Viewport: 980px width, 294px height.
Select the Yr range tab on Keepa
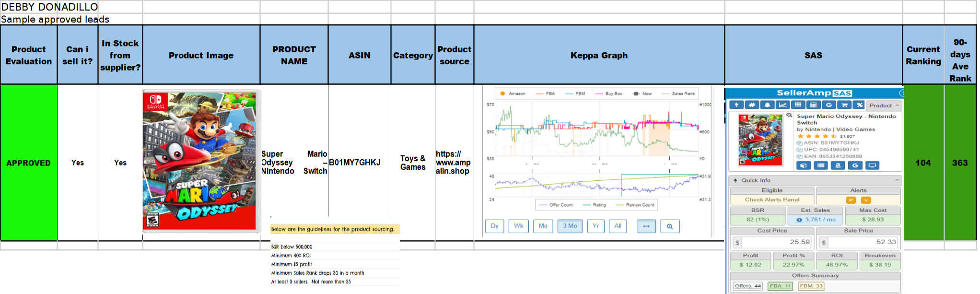click(x=595, y=226)
